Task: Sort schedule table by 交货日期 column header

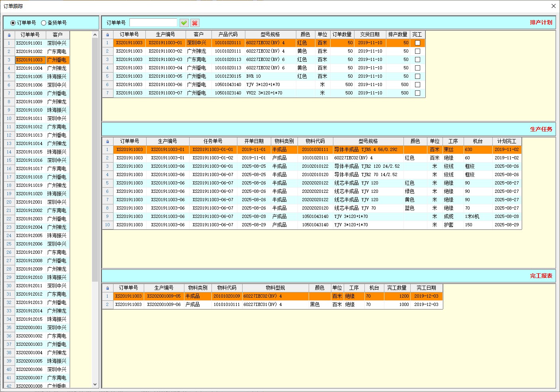Action: coord(370,35)
